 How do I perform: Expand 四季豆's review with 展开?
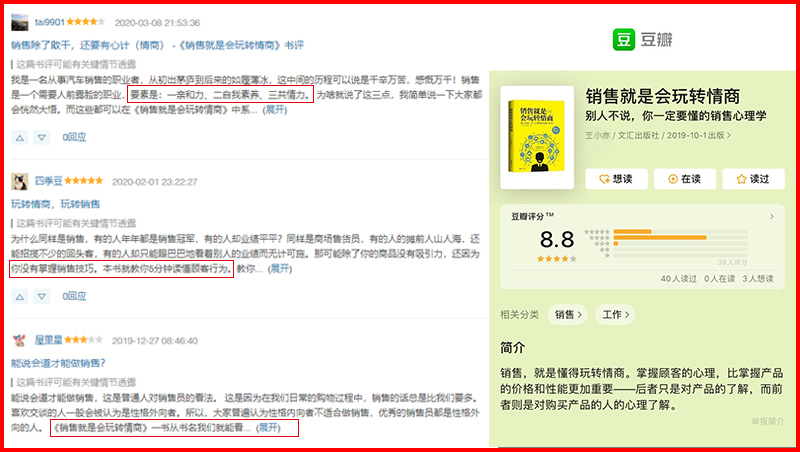coord(280,268)
